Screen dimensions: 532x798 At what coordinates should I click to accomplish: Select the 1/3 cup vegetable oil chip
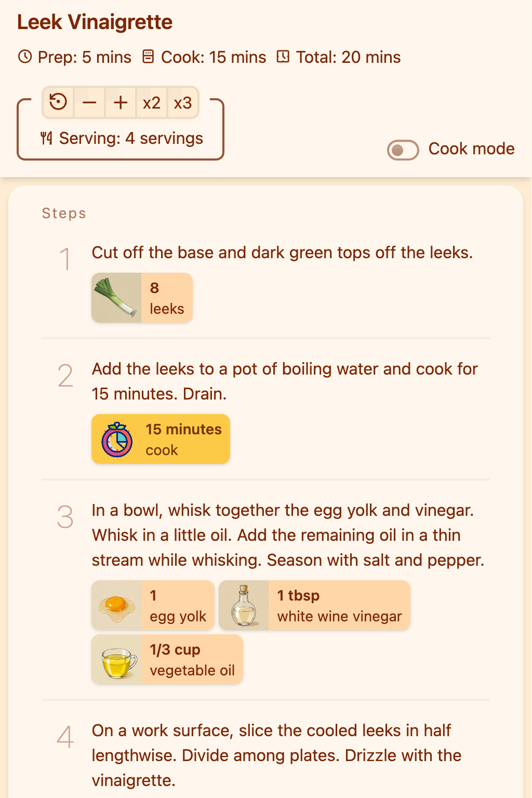pyautogui.click(x=167, y=659)
